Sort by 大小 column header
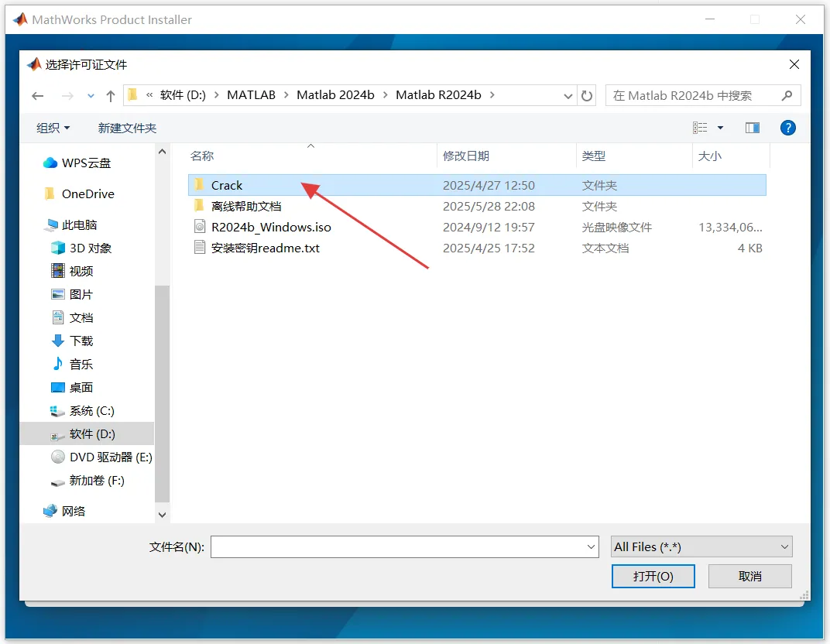 pyautogui.click(x=709, y=156)
